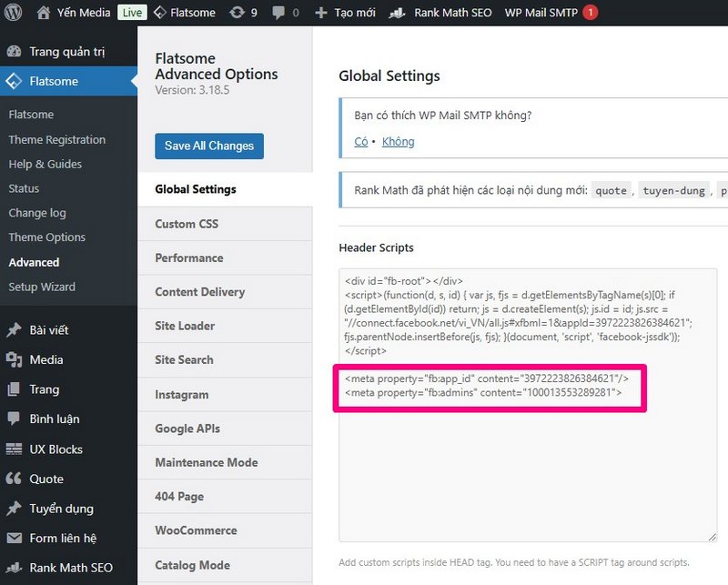The image size is (728, 585).
Task: Select 404 Page tab
Action: click(x=225, y=497)
